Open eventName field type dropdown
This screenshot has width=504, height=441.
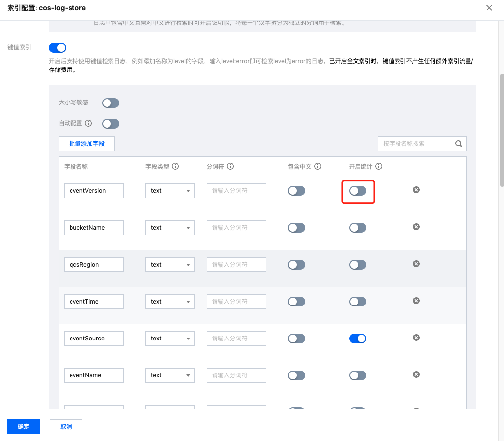click(x=170, y=375)
